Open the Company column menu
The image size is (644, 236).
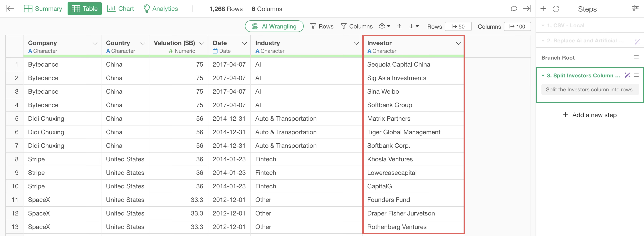click(95, 43)
